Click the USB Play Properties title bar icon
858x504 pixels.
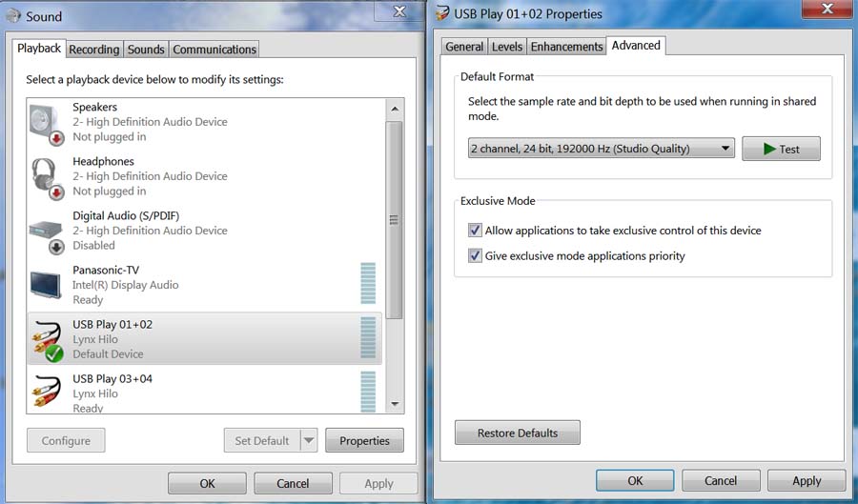click(442, 14)
